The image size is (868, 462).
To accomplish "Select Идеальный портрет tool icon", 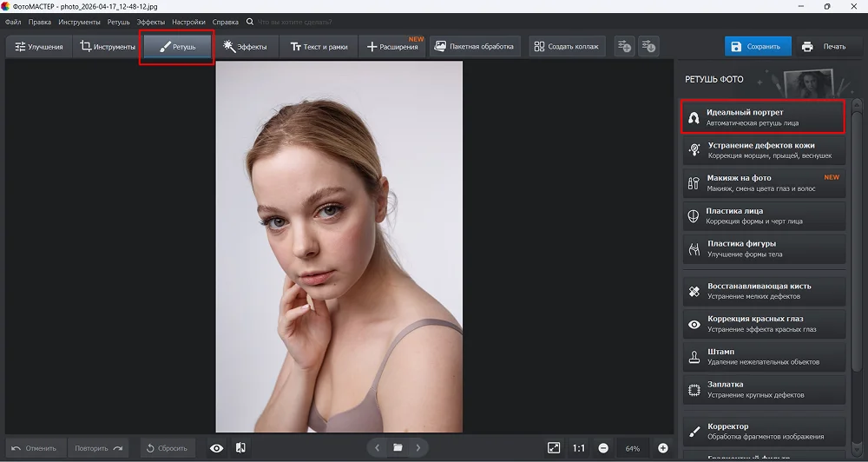I will [x=693, y=117].
